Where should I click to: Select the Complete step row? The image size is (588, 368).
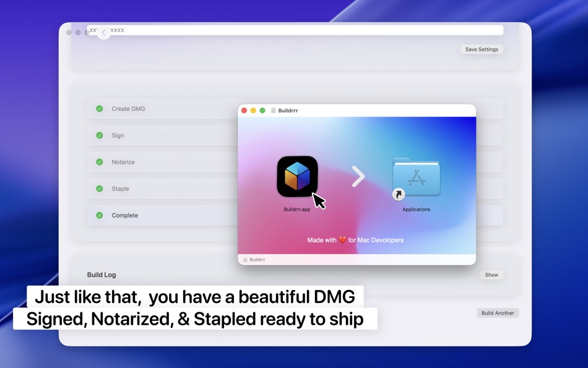[x=155, y=215]
